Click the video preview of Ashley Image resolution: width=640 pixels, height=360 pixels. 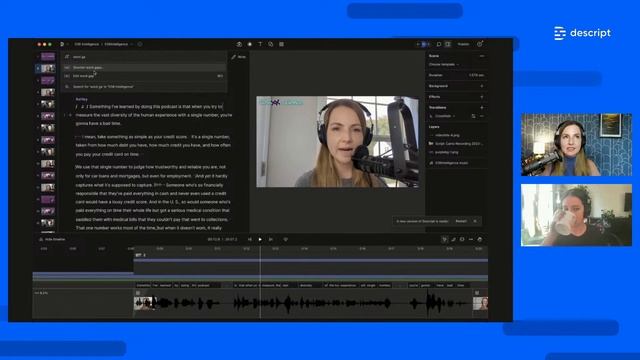337,142
